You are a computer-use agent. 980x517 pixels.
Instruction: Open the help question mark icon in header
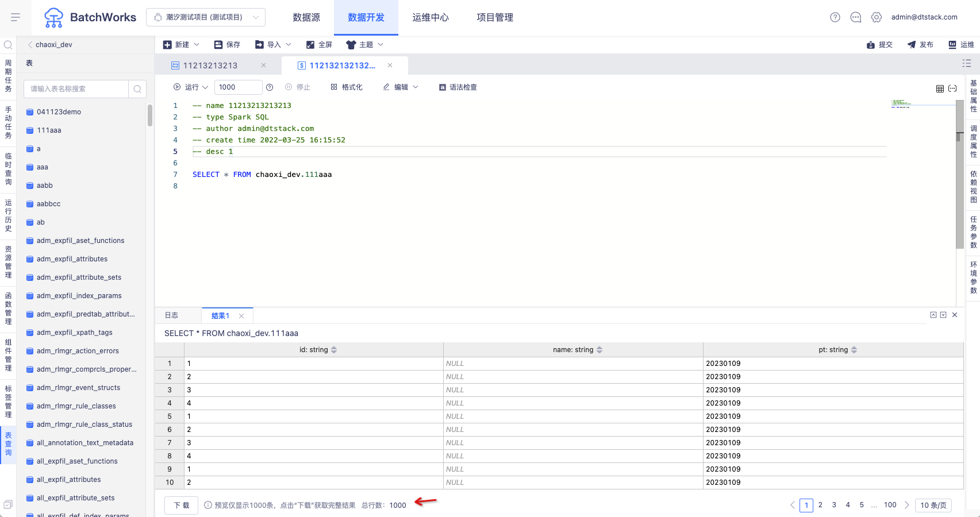tap(835, 17)
